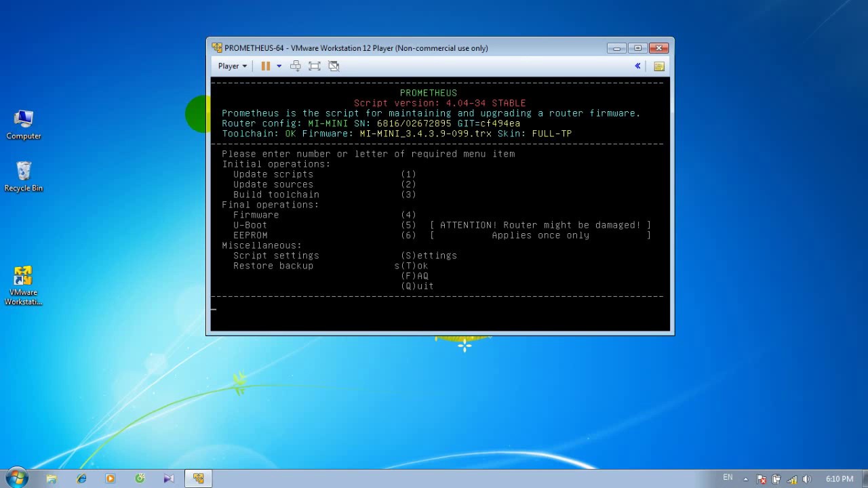Open the VMware message log notes icon
Image resolution: width=868 pixels, height=488 pixels.
click(659, 66)
